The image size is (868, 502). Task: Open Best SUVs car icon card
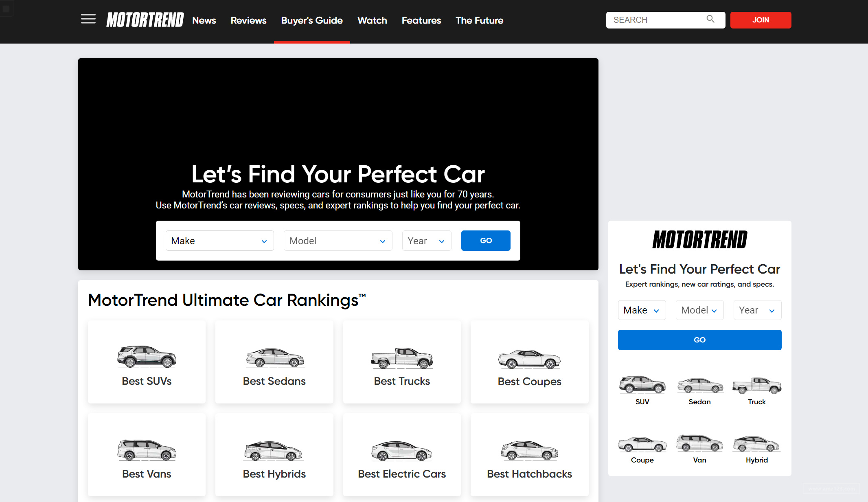click(147, 362)
